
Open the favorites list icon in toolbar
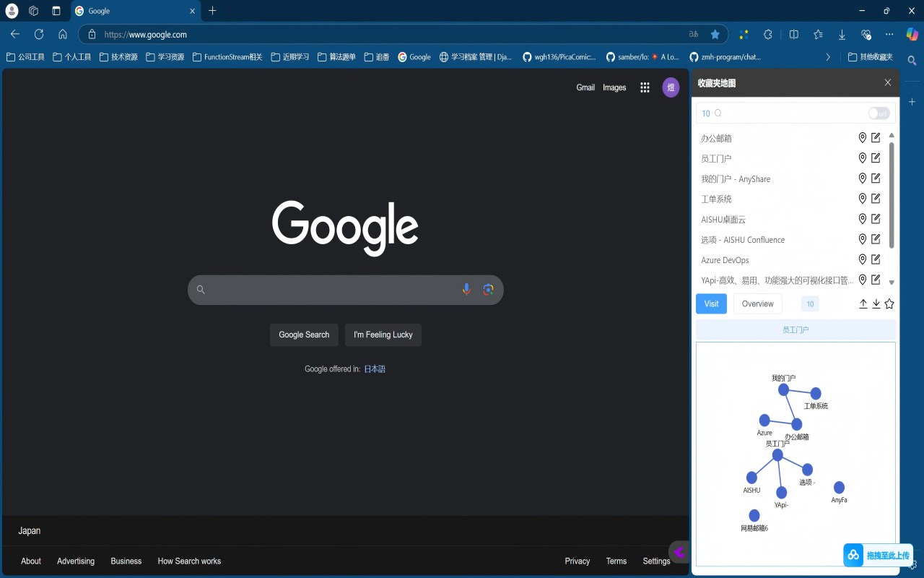[818, 34]
